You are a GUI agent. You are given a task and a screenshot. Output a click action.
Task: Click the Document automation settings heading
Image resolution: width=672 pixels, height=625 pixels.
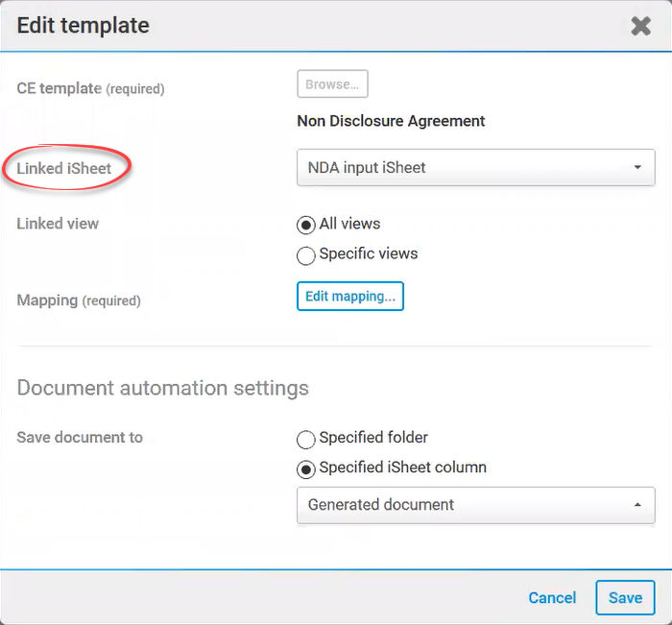point(163,388)
